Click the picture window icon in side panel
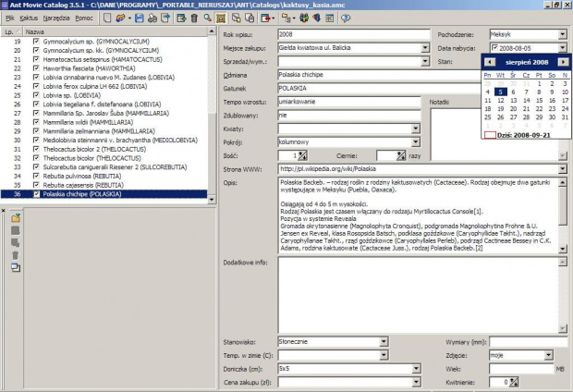 tap(16, 267)
